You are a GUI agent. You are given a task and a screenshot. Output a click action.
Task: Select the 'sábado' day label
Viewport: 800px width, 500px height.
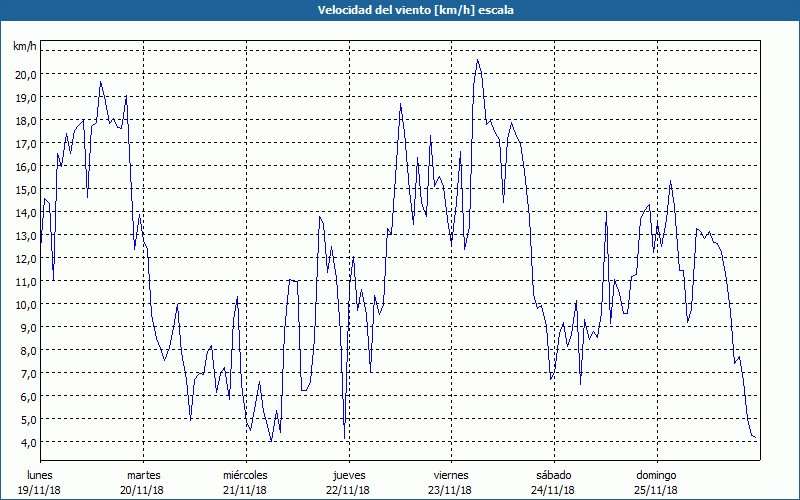coord(554,475)
